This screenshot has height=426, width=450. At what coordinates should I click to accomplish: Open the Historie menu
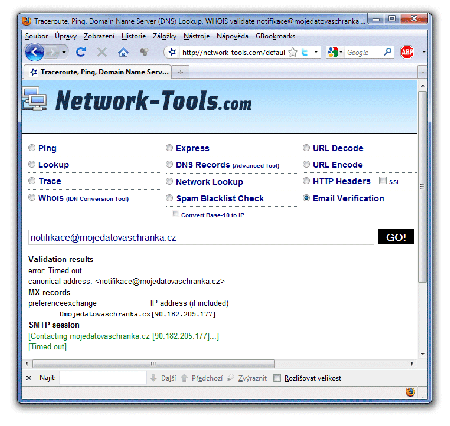pyautogui.click(x=133, y=36)
